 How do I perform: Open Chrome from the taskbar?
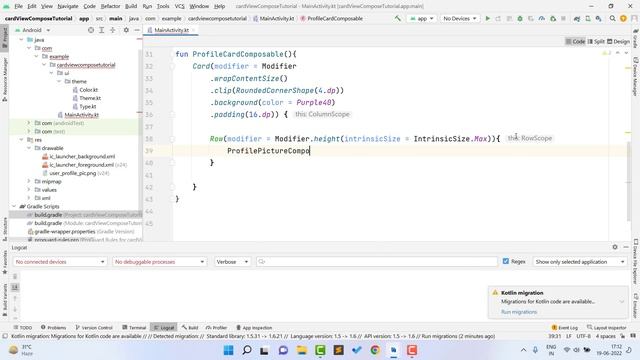(x=375, y=350)
